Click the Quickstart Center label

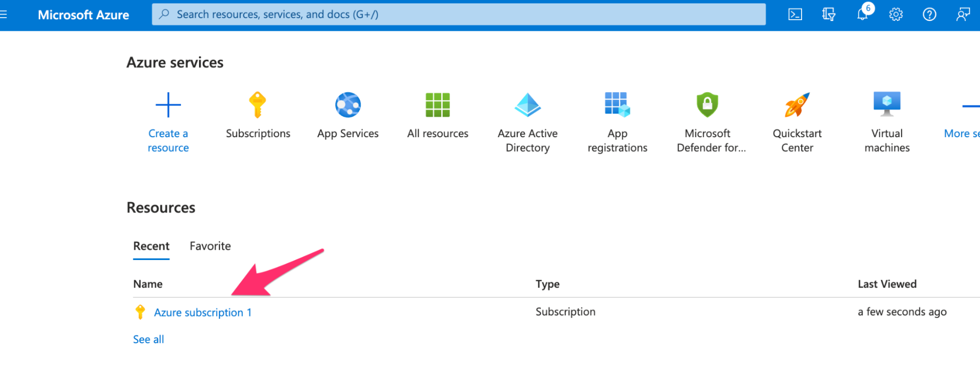pos(797,141)
